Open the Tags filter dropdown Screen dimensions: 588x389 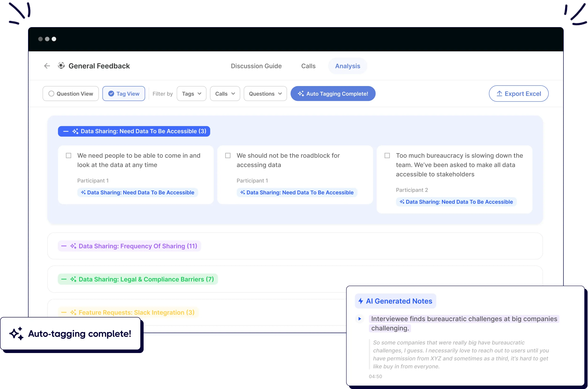click(191, 94)
